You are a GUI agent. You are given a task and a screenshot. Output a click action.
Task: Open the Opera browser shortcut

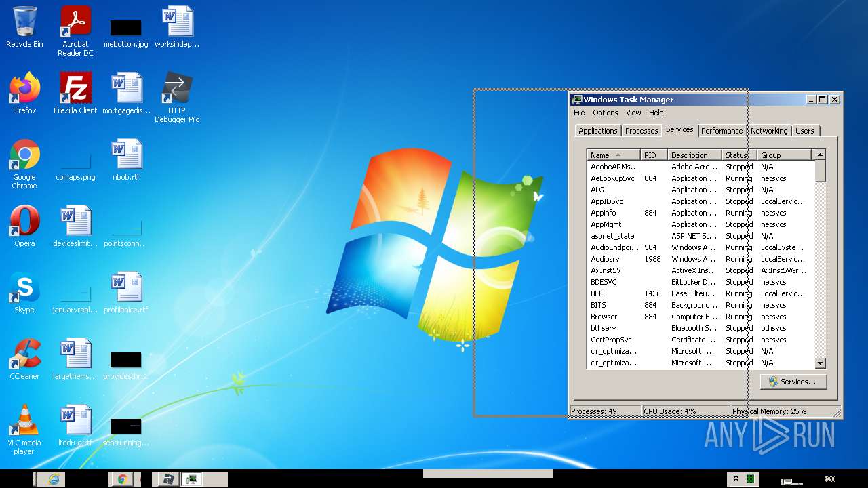(x=24, y=226)
